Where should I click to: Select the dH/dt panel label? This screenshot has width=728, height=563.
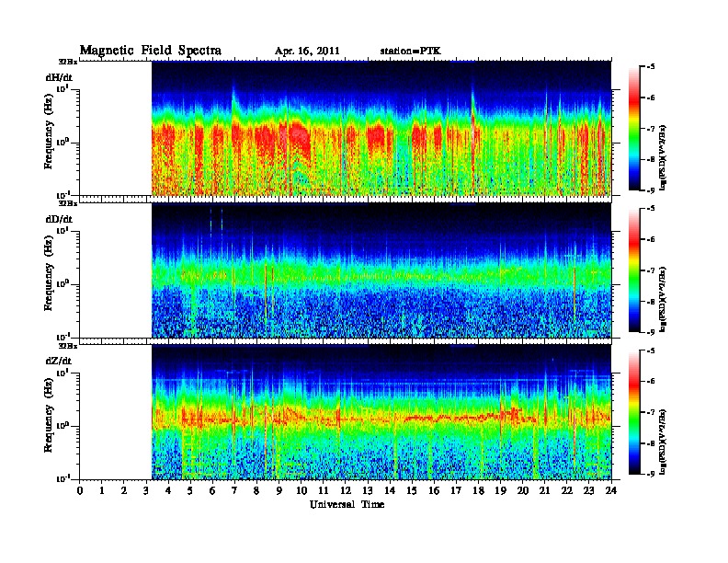[x=59, y=77]
